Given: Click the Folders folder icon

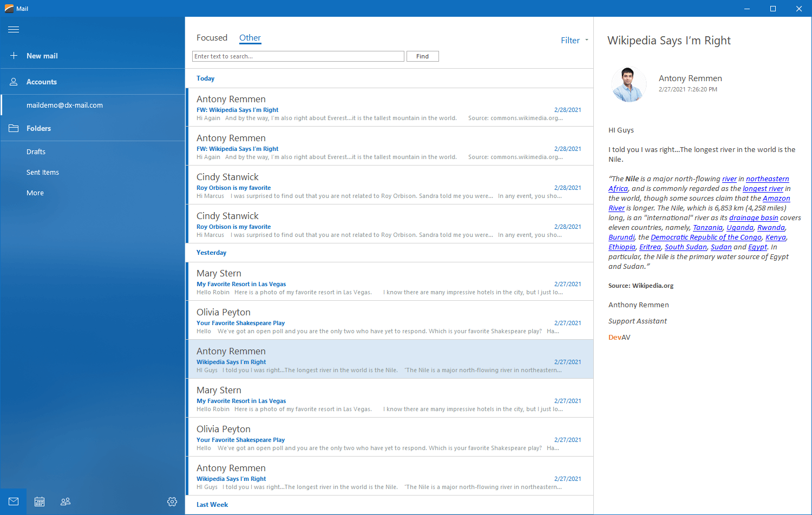Looking at the screenshot, I should click(x=13, y=128).
